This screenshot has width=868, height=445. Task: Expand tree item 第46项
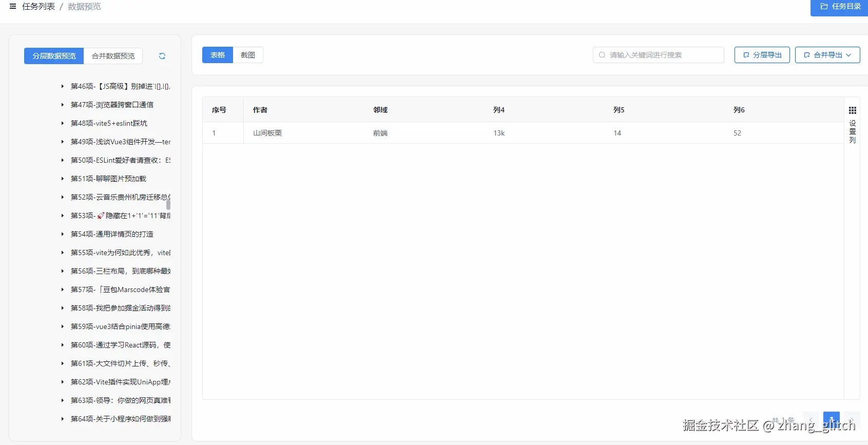pyautogui.click(x=63, y=86)
